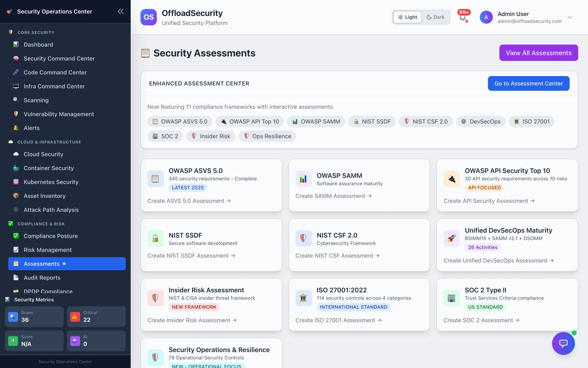Click the Critical metric warning icon

click(75, 316)
